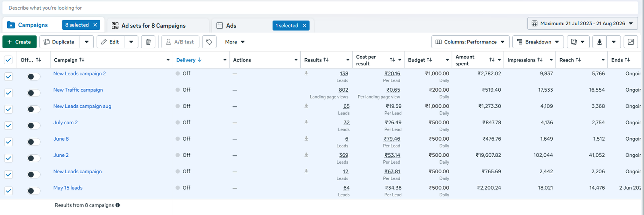
Task: Open Actions column options arrow
Action: tap(296, 60)
